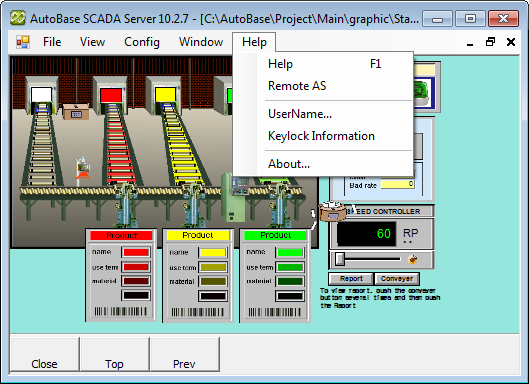Screen dimensions: 529x384
Task: Open the Window menu
Action: (201, 42)
